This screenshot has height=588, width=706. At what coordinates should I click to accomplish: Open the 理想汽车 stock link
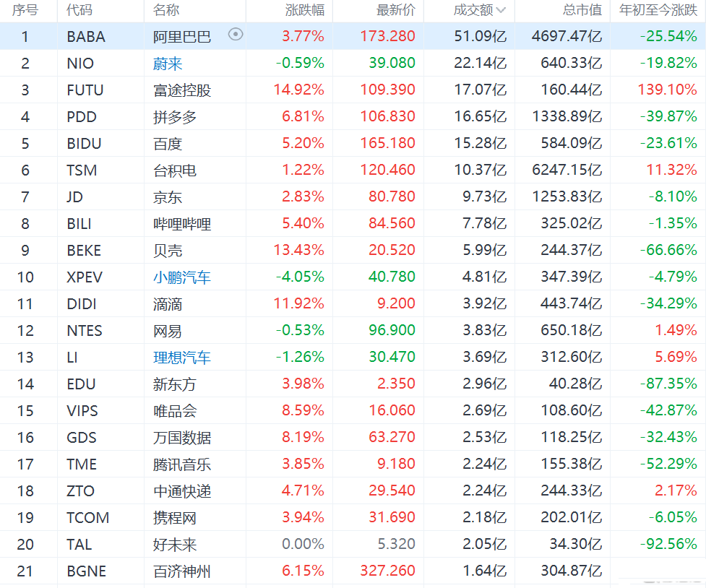point(182,358)
